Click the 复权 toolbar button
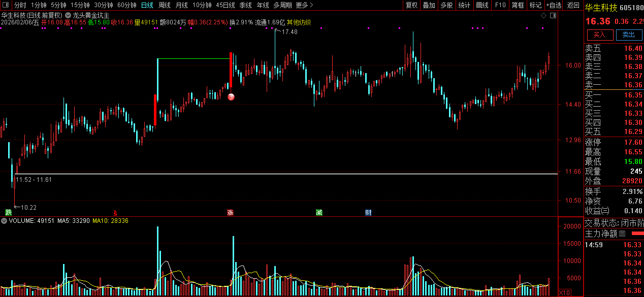644x297 pixels. 411,5
